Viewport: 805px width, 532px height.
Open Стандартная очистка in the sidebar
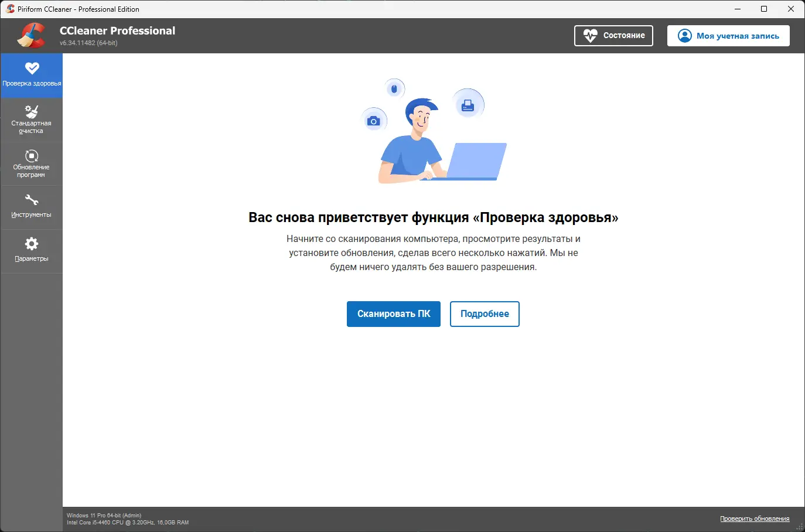pyautogui.click(x=32, y=120)
